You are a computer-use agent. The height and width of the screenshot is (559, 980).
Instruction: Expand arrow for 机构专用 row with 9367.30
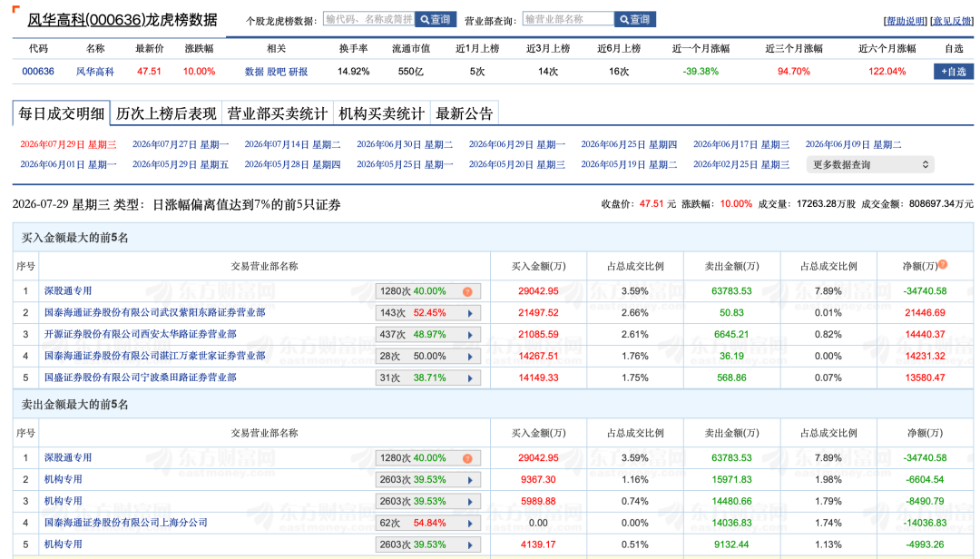470,480
